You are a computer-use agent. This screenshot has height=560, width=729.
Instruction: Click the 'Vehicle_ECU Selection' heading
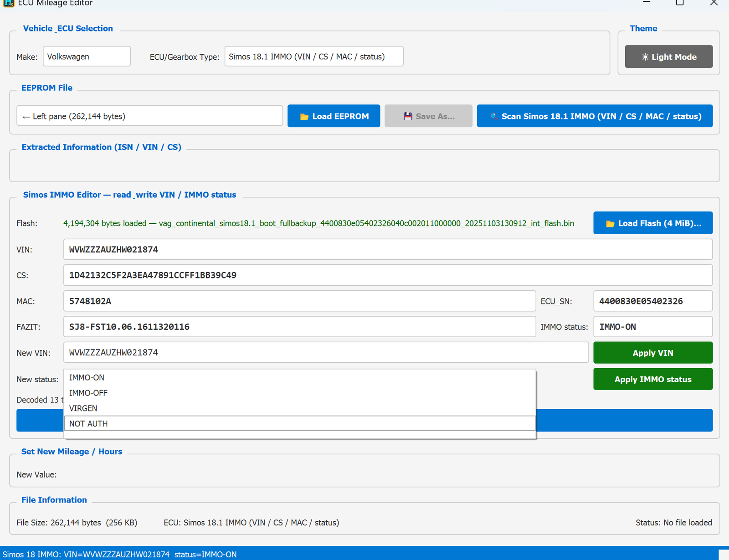coord(68,28)
